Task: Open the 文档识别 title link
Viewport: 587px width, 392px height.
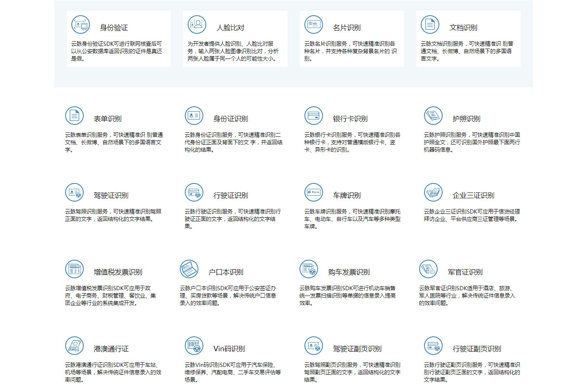Action: tap(463, 28)
